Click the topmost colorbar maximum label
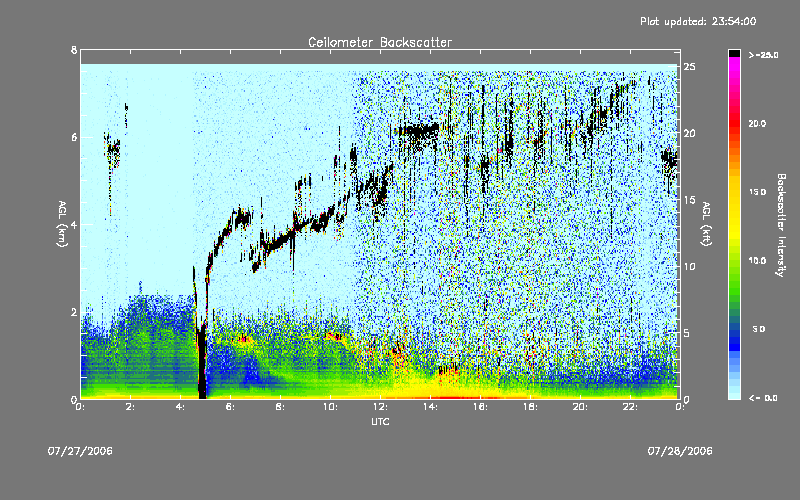 (x=763, y=55)
